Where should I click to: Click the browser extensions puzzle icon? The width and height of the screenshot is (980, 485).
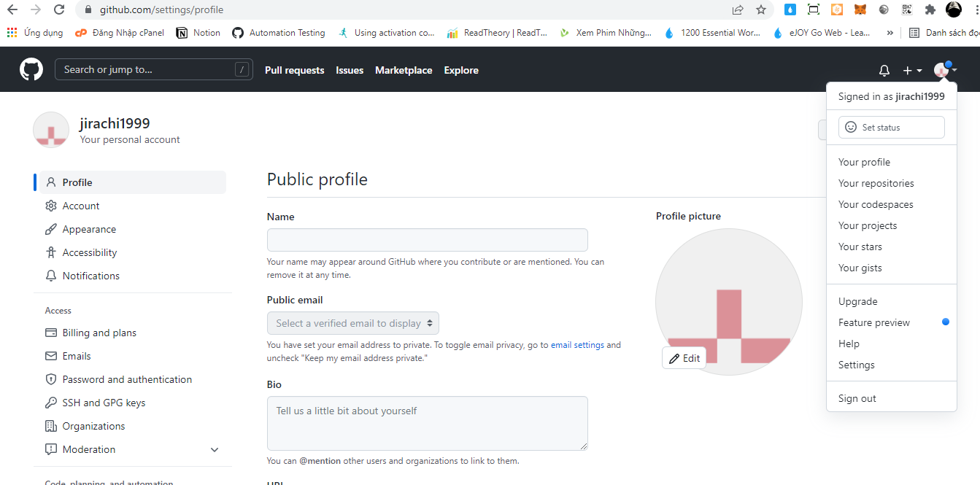930,10
